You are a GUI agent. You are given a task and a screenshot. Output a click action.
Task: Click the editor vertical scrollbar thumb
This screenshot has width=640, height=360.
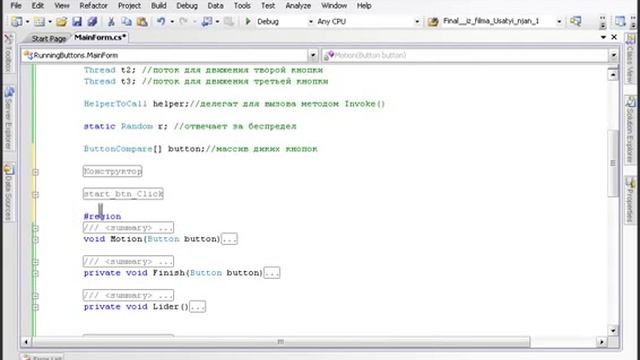point(613,163)
